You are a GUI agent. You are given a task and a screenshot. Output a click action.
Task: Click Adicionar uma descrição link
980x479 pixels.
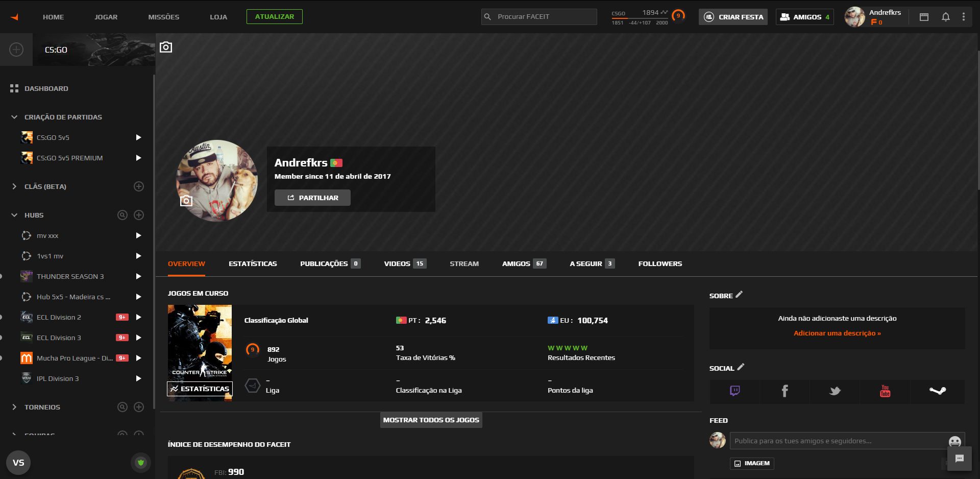(x=837, y=333)
